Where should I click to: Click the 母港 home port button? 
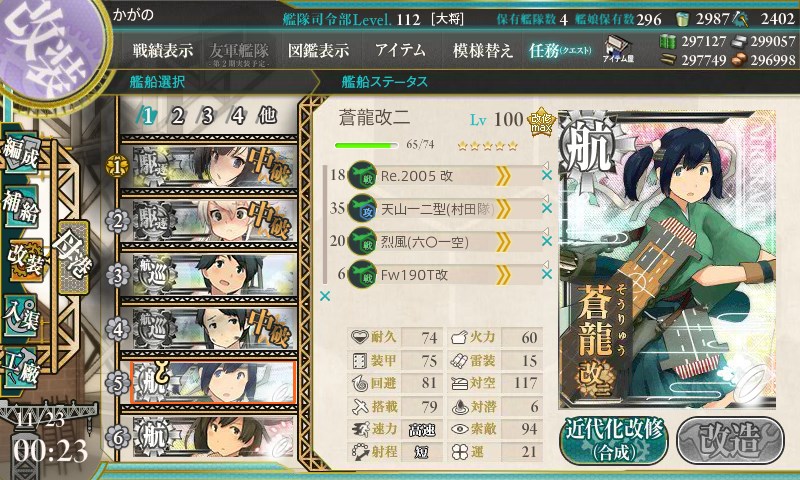[73, 257]
